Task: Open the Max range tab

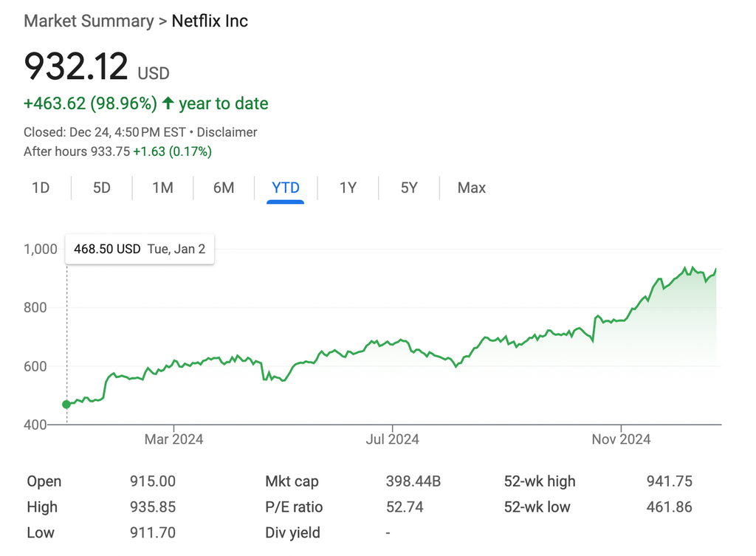Action: [x=472, y=188]
